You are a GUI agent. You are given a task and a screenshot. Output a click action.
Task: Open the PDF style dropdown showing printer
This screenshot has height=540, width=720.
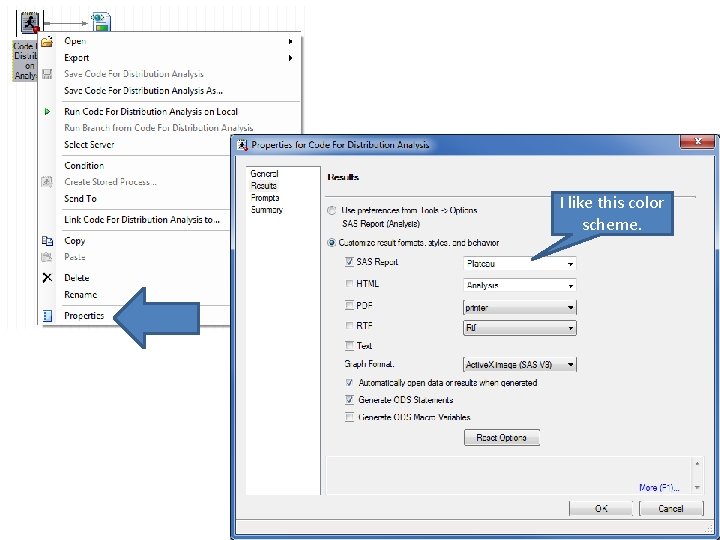coord(520,307)
